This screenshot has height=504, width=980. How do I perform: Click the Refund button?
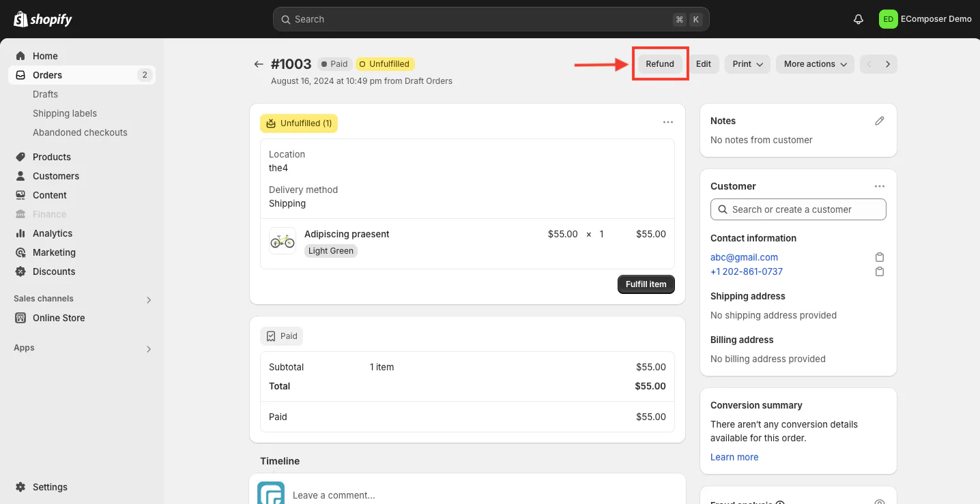point(660,64)
